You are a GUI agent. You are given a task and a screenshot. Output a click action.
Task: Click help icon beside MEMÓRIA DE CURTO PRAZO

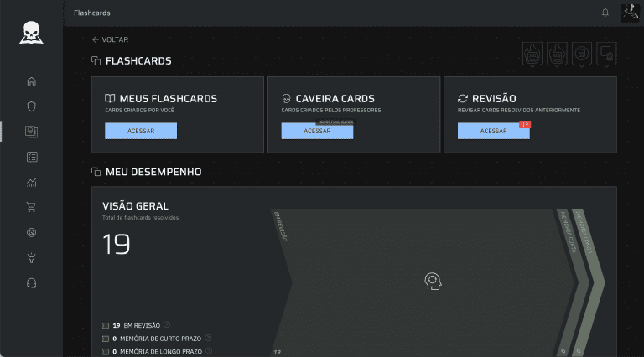(x=208, y=338)
